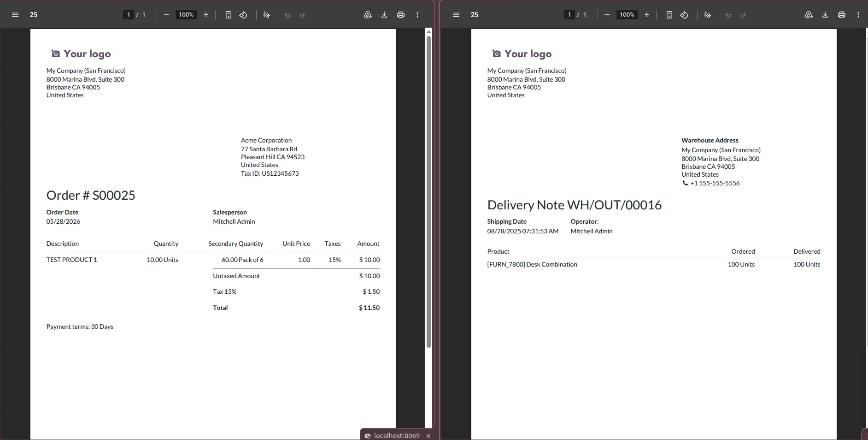Viewport: 868px width, 440px height.
Task: Zoom out in left PDF viewer
Action: coord(166,15)
